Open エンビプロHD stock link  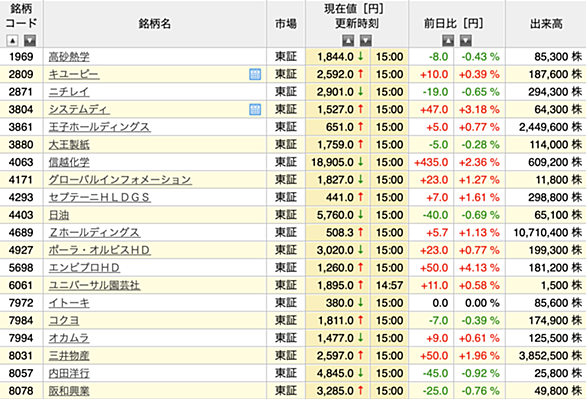pyautogui.click(x=84, y=267)
